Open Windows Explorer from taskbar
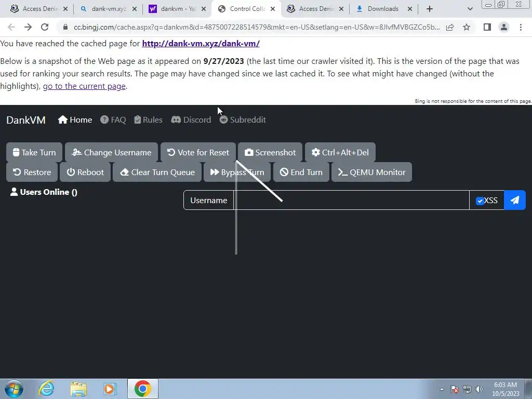Screen dimensions: 532x399 pos(78,389)
